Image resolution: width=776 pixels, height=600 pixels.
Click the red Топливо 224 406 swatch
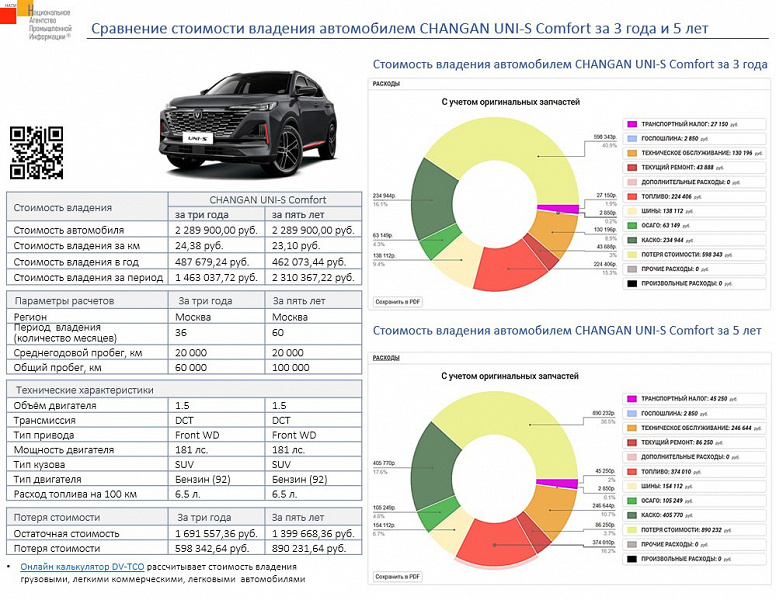(632, 197)
